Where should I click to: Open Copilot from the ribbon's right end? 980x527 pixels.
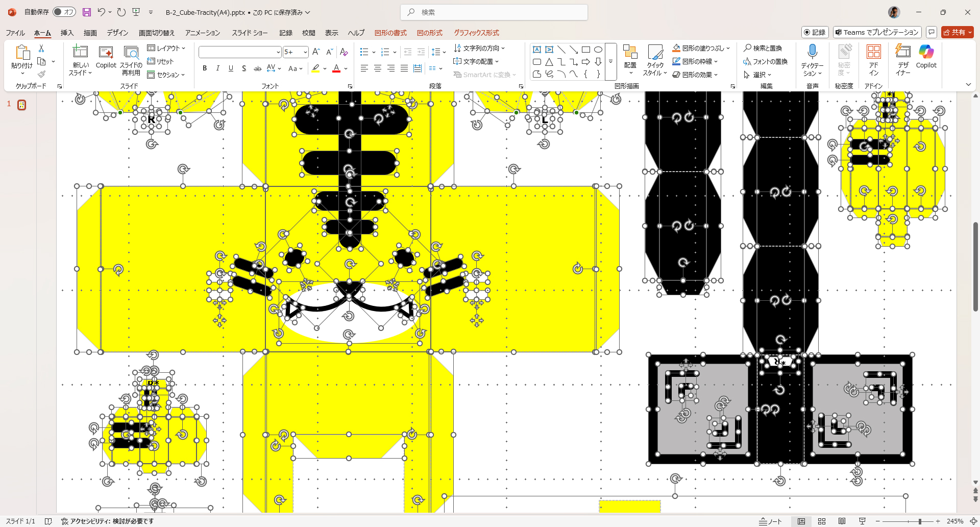(926, 56)
